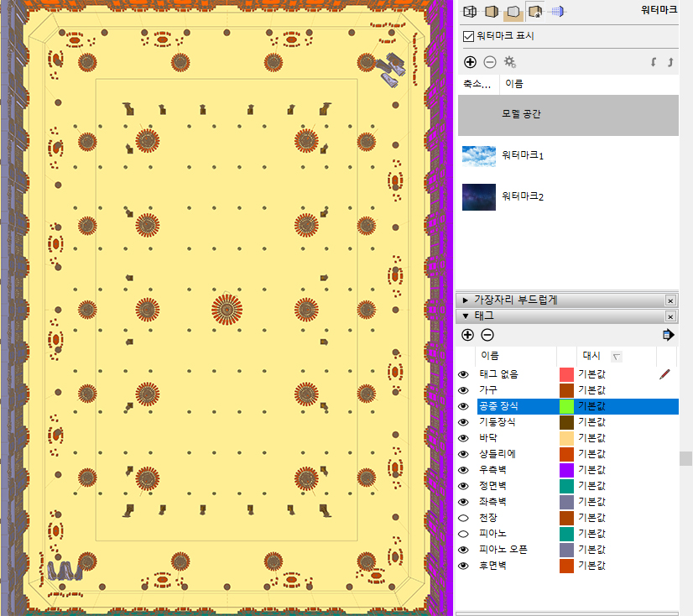
Task: Add a new tag using the plus icon
Action: point(467,335)
